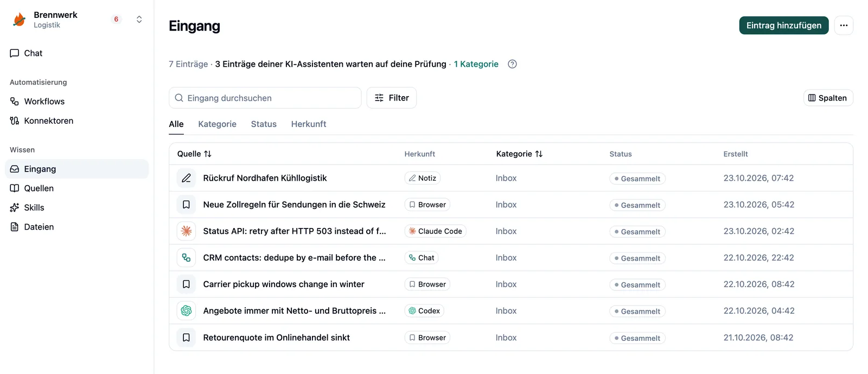This screenshot has width=868, height=374.
Task: Open the workspace switcher chevrons
Action: (139, 20)
